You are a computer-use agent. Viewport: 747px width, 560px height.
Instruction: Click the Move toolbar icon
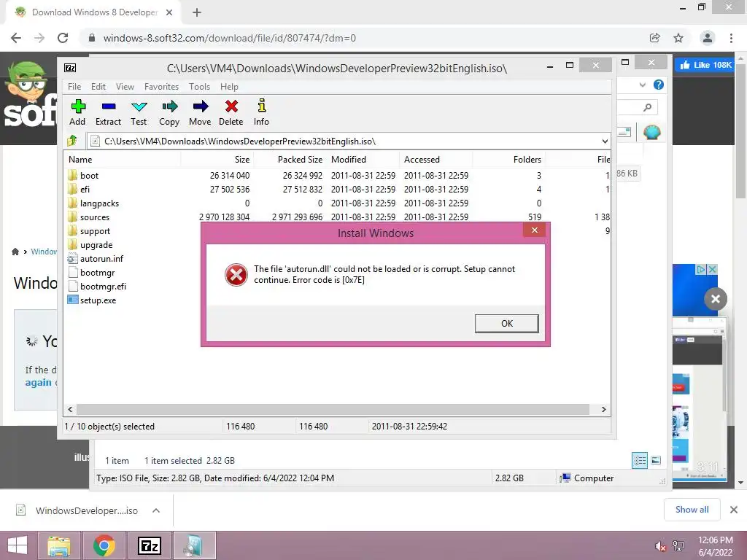200,112
